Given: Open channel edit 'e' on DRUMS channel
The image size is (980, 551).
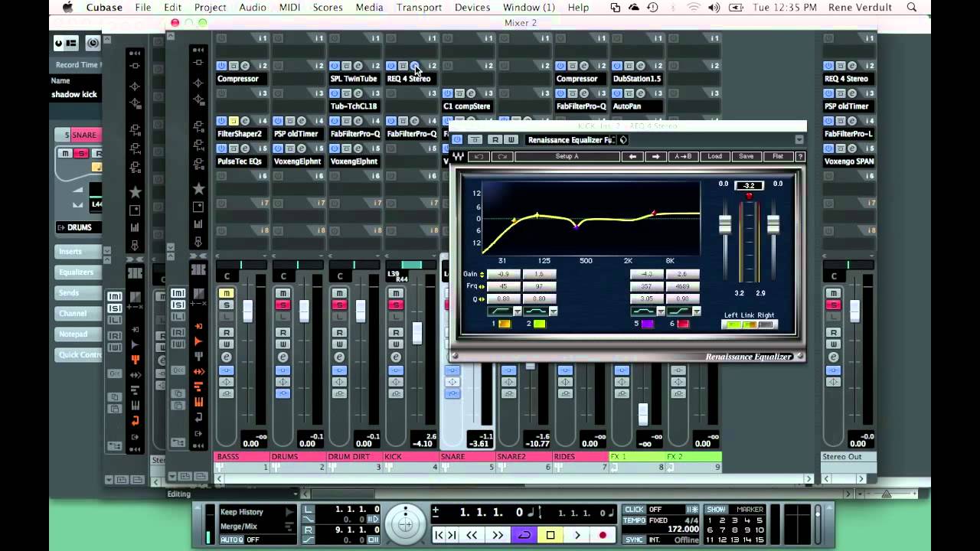Looking at the screenshot, I should click(x=283, y=357).
